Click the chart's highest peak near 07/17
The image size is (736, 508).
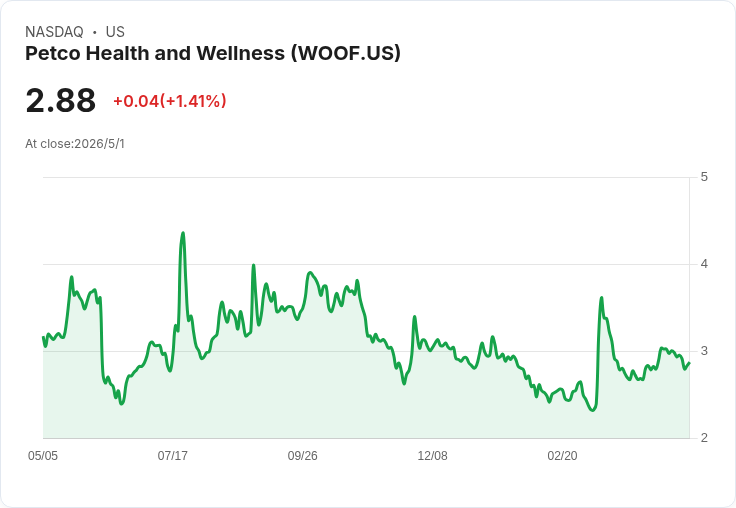pyautogui.click(x=183, y=233)
